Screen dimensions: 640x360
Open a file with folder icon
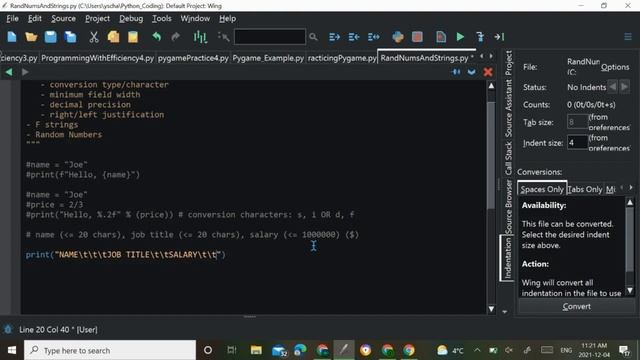[31, 37]
